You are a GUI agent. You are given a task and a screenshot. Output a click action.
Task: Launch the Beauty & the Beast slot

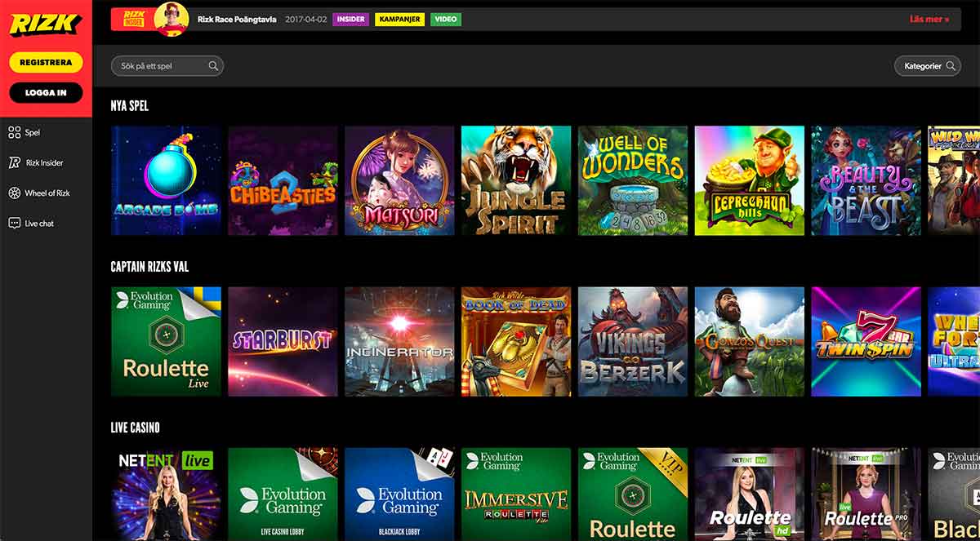[866, 180]
